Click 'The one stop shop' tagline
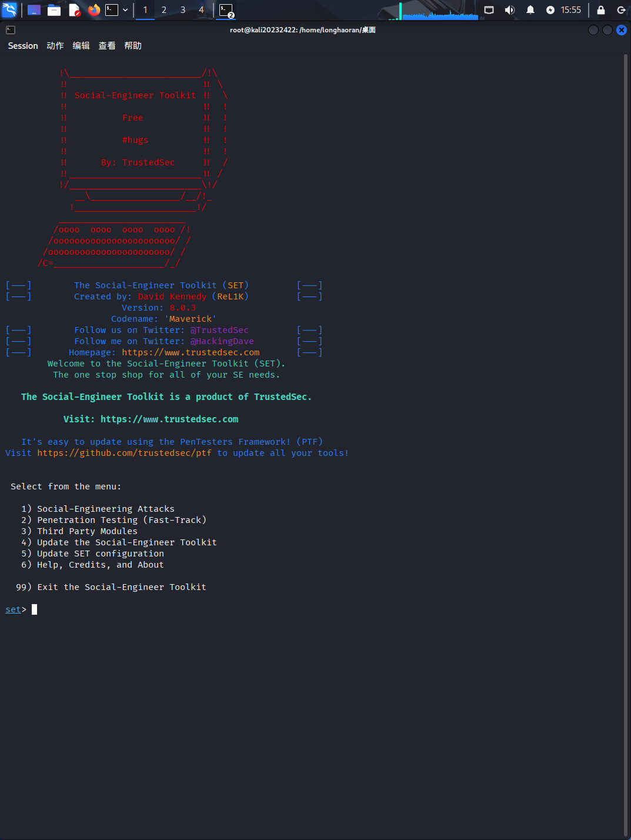Viewport: 631px width, 840px height. (166, 375)
